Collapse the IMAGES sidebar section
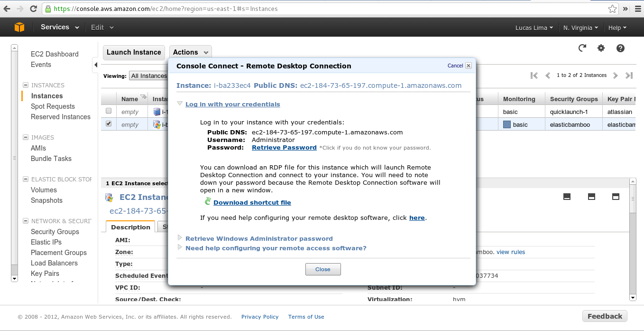The height and width of the screenshot is (331, 644). (x=26, y=138)
